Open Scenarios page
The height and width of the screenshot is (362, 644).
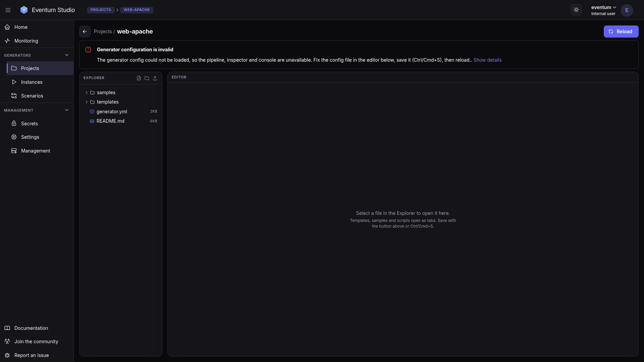[x=40, y=96]
